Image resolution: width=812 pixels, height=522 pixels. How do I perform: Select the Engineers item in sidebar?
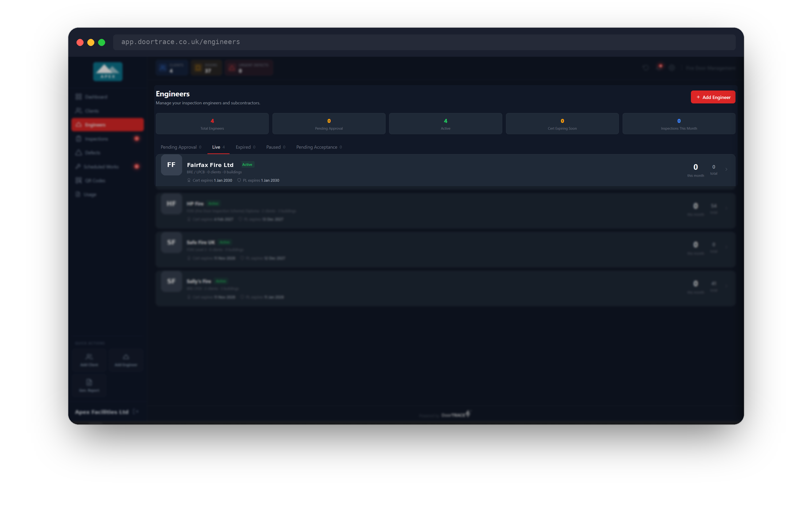pos(107,125)
